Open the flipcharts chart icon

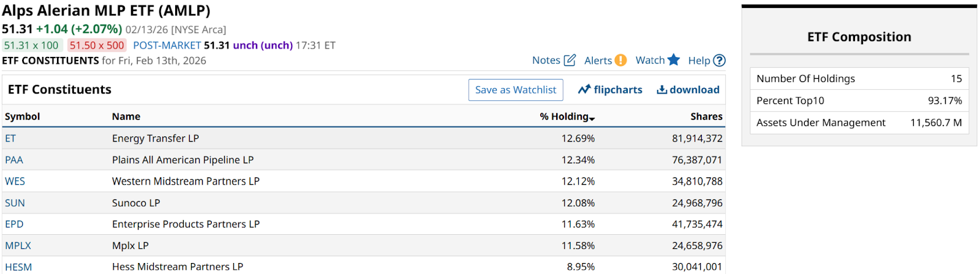point(584,90)
